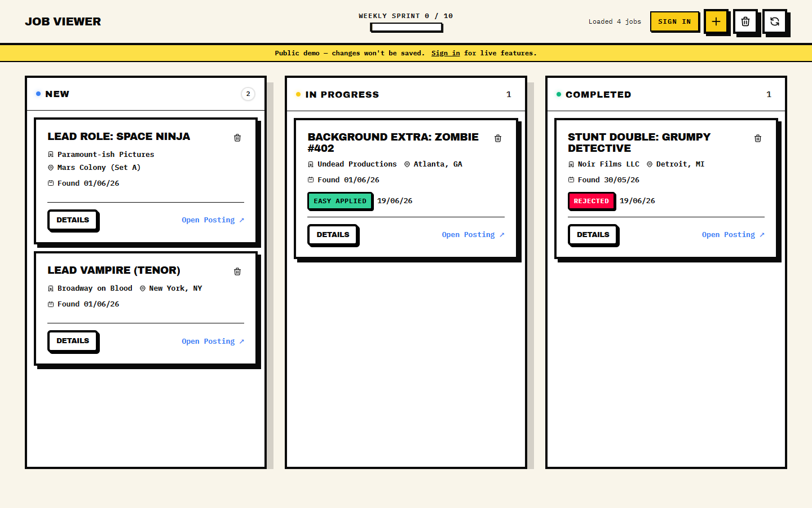Delete the Lead Vampire (Tenor) card
The width and height of the screenshot is (812, 508).
237,271
